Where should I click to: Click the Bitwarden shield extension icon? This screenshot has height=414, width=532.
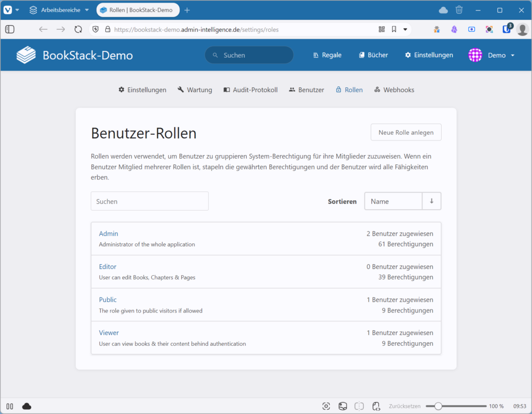[507, 29]
